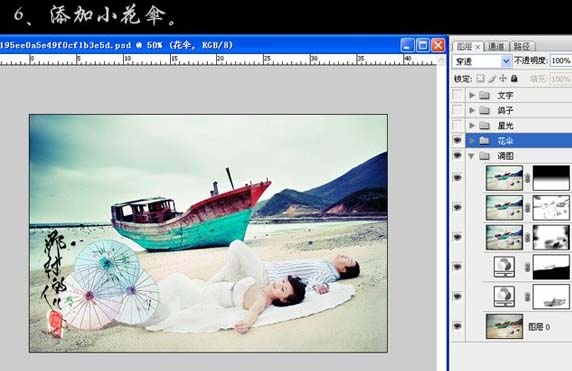Image resolution: width=572 pixels, height=371 pixels.
Task: Toggle eye of gradient-masked top layer in 调图
Action: (457, 178)
